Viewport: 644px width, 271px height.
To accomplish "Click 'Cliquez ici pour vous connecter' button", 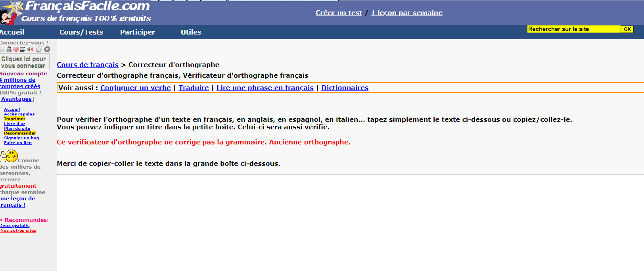I will [25, 62].
